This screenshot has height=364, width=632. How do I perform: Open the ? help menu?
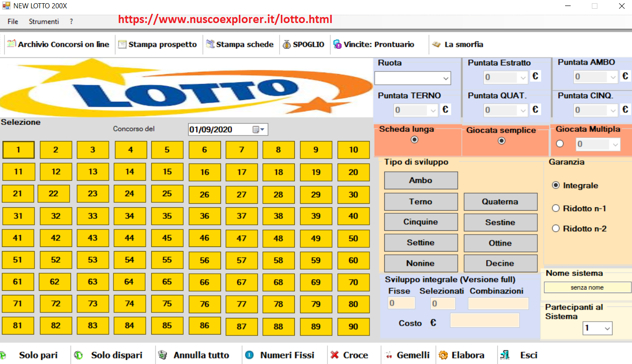[72, 21]
